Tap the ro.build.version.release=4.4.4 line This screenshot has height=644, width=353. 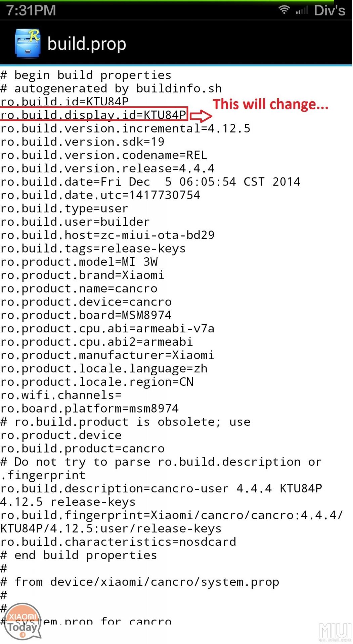[x=107, y=168]
